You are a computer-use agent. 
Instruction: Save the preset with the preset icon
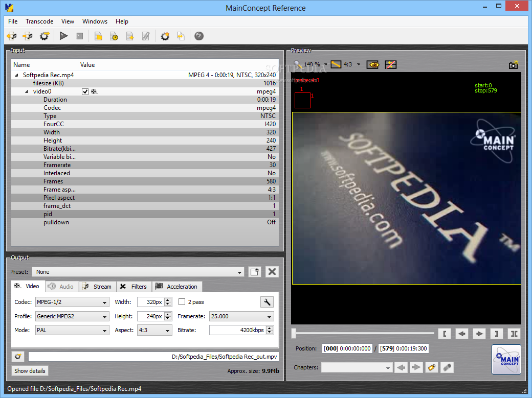[254, 271]
